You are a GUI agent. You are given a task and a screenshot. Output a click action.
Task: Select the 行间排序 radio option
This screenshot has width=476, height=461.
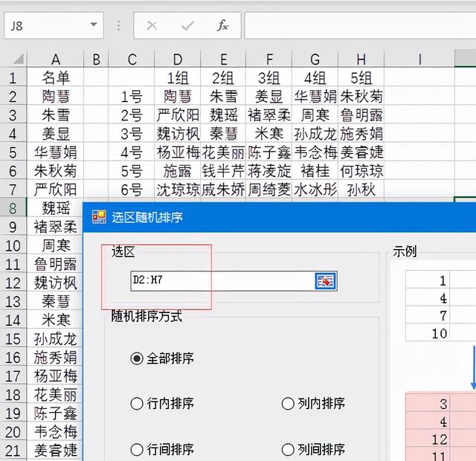click(137, 449)
